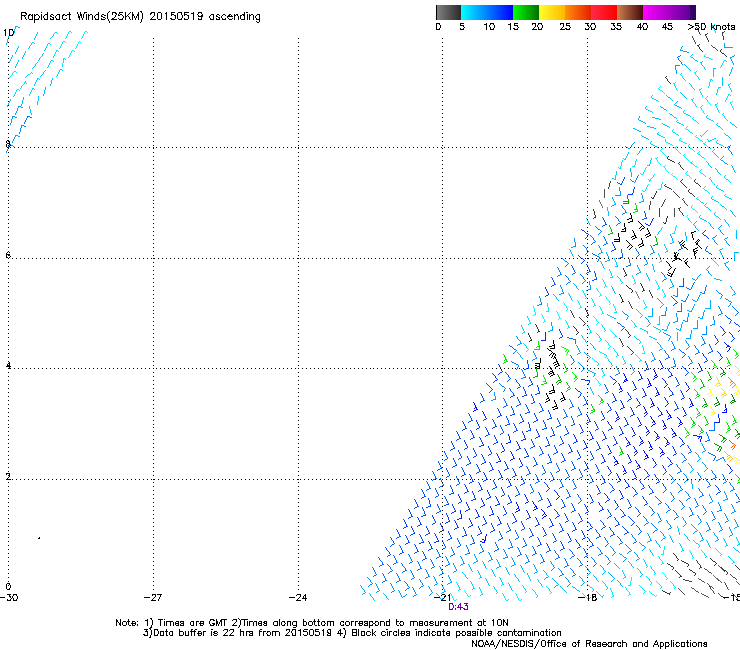The image size is (740, 650).
Task: Click the longitude axis label '-30'
Action: point(9,598)
